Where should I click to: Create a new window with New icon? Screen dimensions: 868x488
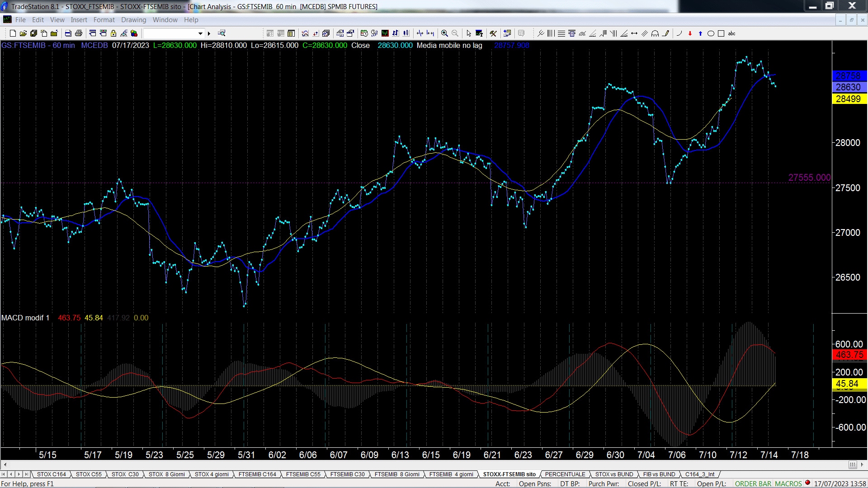(13, 33)
